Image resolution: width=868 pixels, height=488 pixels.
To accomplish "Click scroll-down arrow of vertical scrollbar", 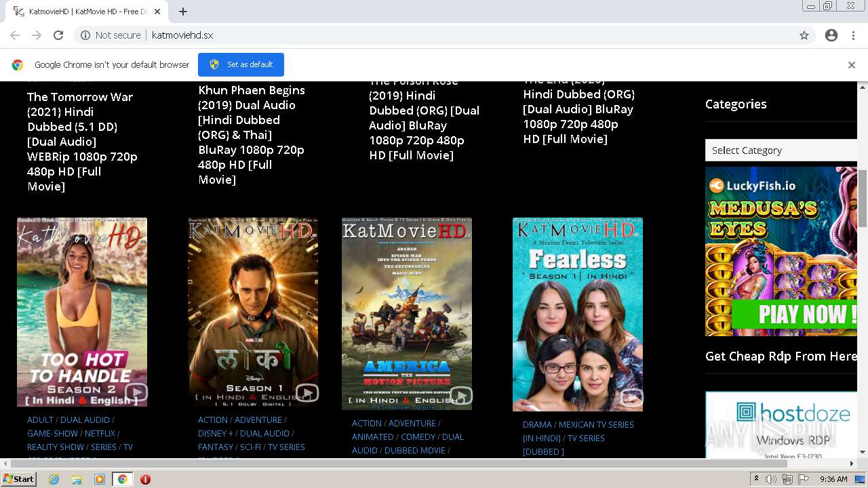I will [863, 452].
